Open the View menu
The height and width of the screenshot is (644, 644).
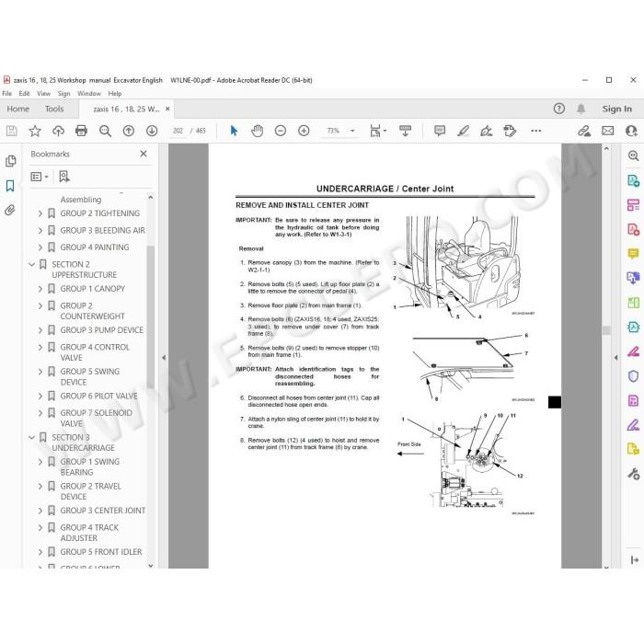coord(43,94)
